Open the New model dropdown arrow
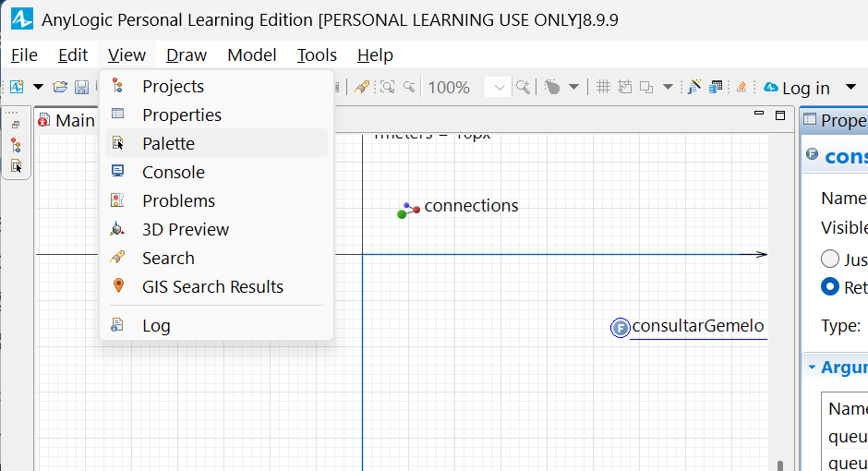Viewport: 868px width, 471px height. tap(38, 87)
